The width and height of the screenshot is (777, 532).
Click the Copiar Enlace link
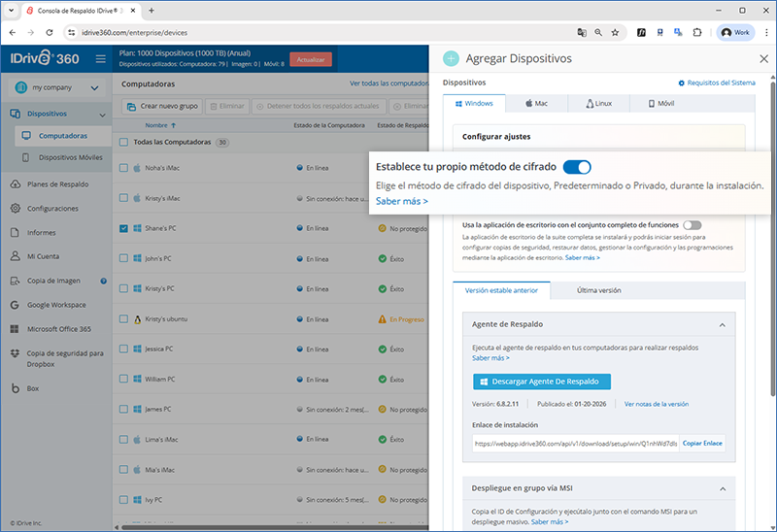point(702,443)
